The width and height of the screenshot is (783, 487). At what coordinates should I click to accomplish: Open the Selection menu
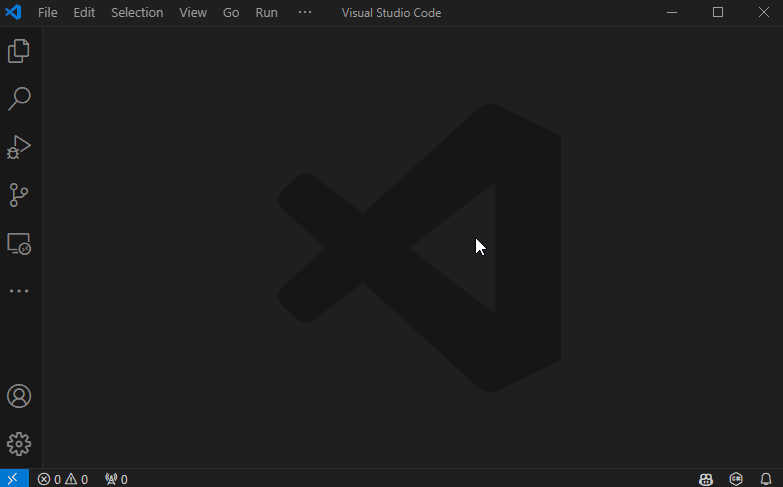point(137,12)
